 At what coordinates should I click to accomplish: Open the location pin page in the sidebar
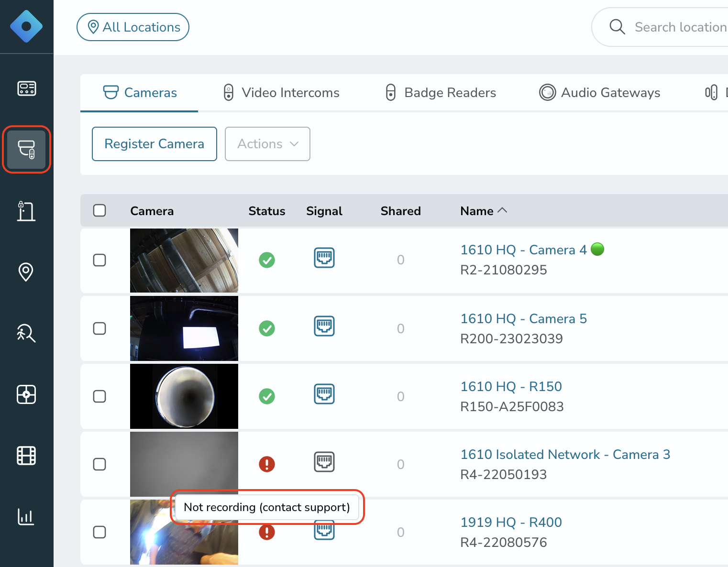click(26, 272)
